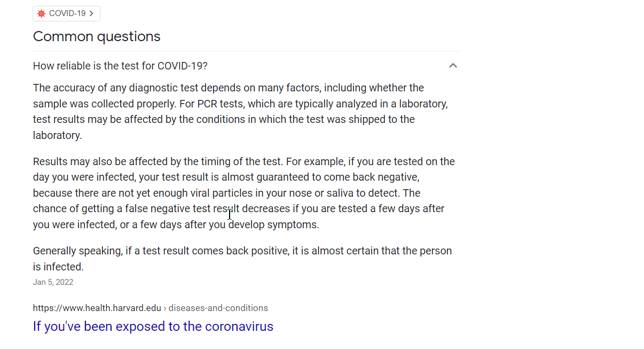
Task: Click the phrase 'false negative test' in answer
Action: tap(168, 208)
